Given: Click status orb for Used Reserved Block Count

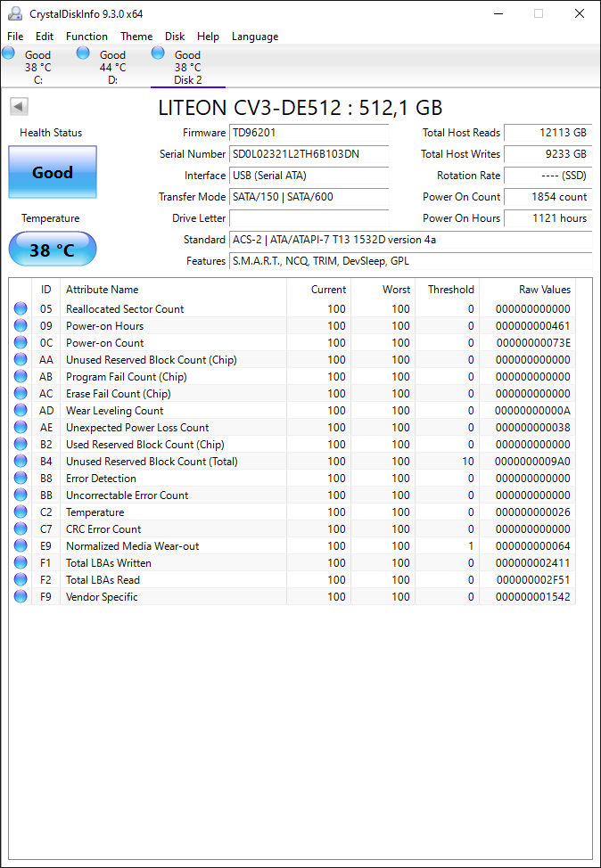Looking at the screenshot, I should (21, 444).
